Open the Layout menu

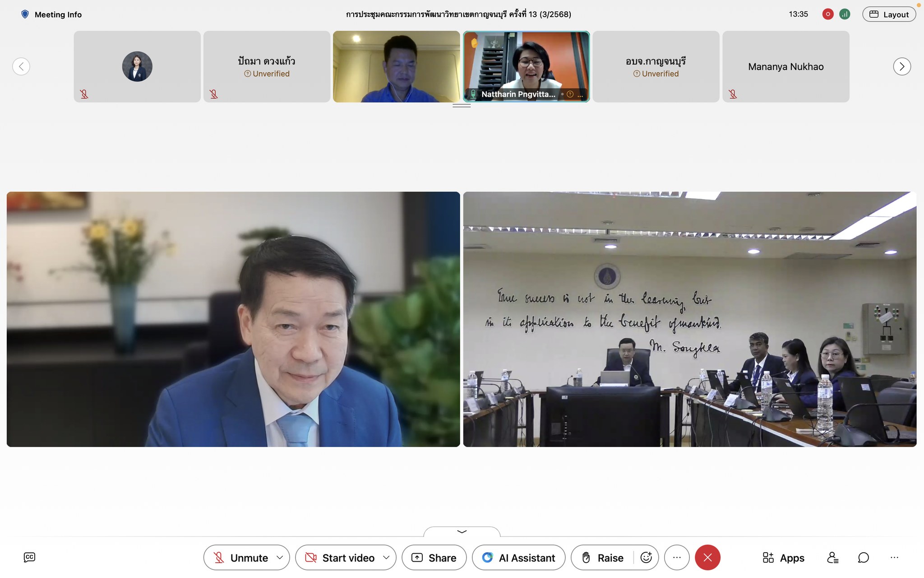point(889,14)
